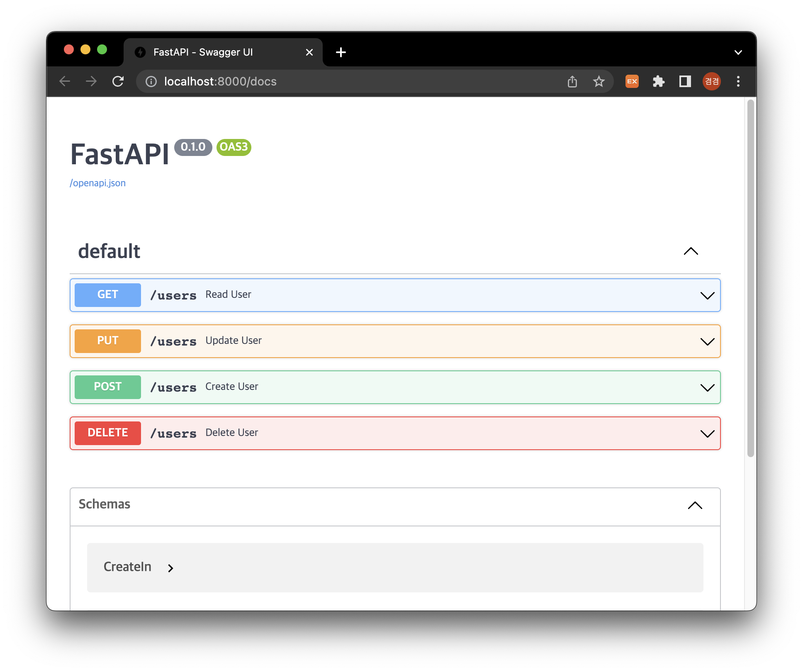Image resolution: width=803 pixels, height=672 pixels.
Task: Open a new browser tab
Action: click(341, 52)
